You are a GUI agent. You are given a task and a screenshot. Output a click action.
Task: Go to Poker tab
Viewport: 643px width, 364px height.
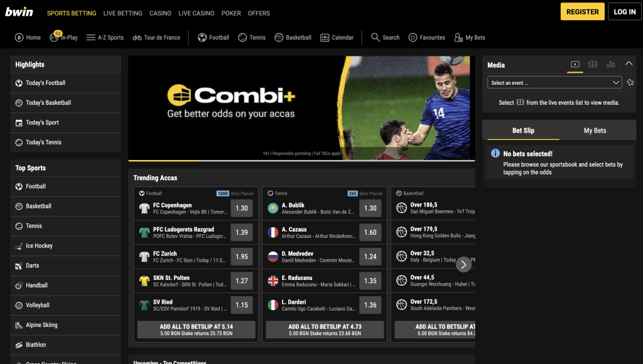pos(231,13)
